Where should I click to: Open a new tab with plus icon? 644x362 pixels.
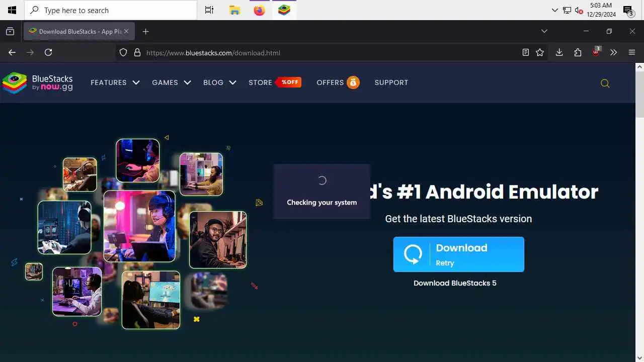145,31
